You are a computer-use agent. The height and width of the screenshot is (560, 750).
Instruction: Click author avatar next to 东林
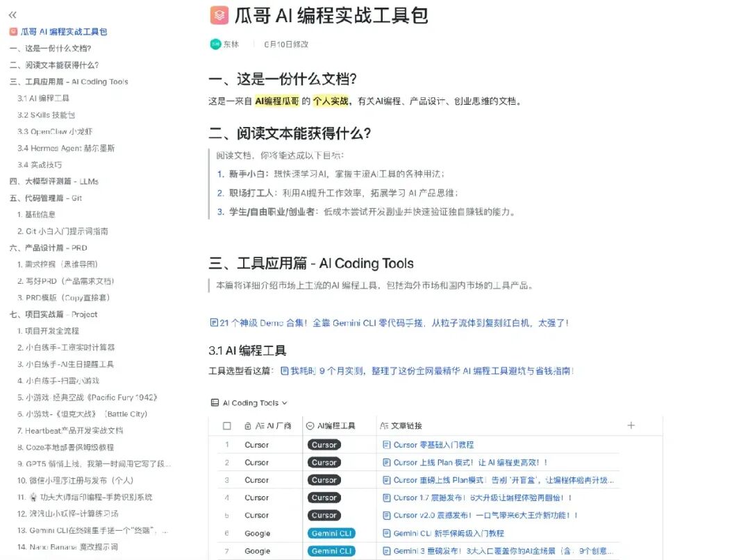215,44
